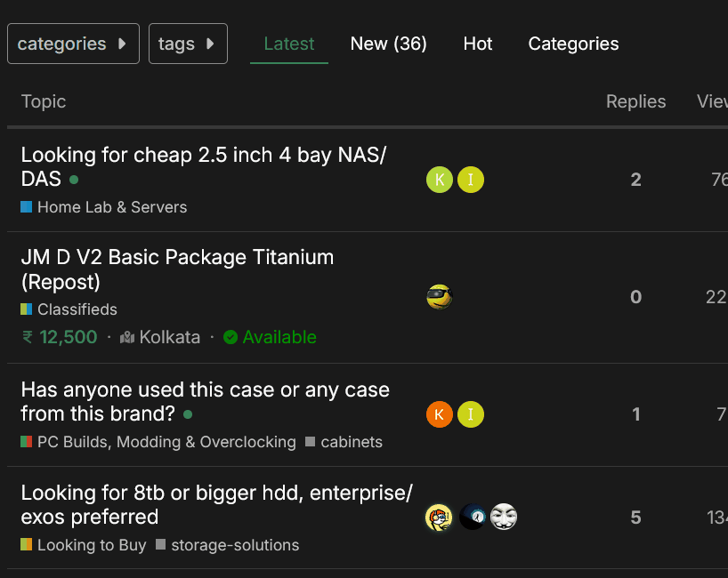The height and width of the screenshot is (578, 728).
Task: Click the orange K avatar on case brand topic
Action: 439,414
